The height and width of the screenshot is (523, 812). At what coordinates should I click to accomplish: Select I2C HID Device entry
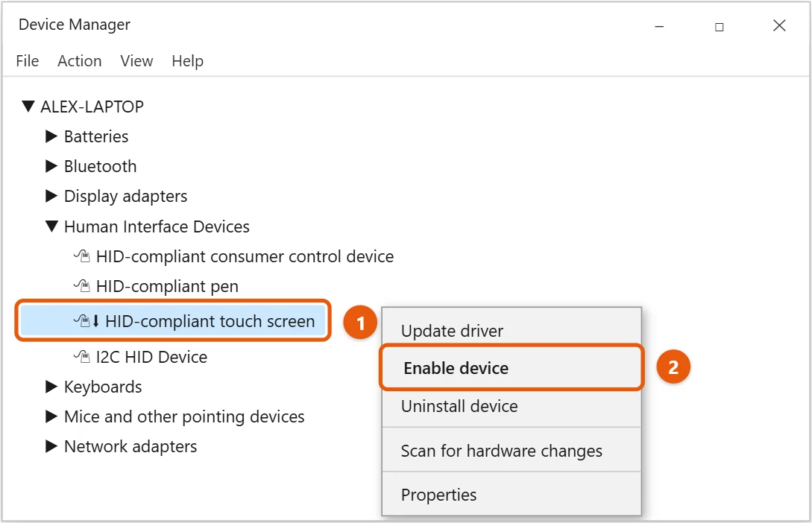[x=151, y=357]
